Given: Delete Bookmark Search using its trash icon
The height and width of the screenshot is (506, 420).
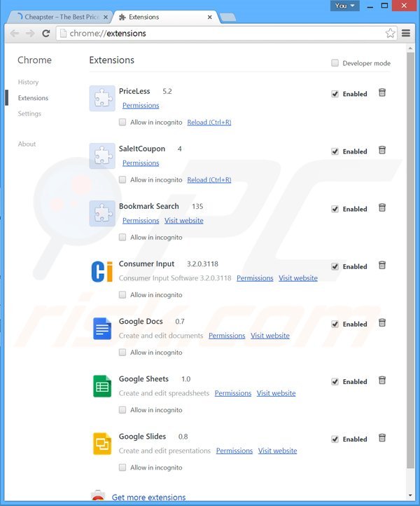Looking at the screenshot, I should (382, 208).
